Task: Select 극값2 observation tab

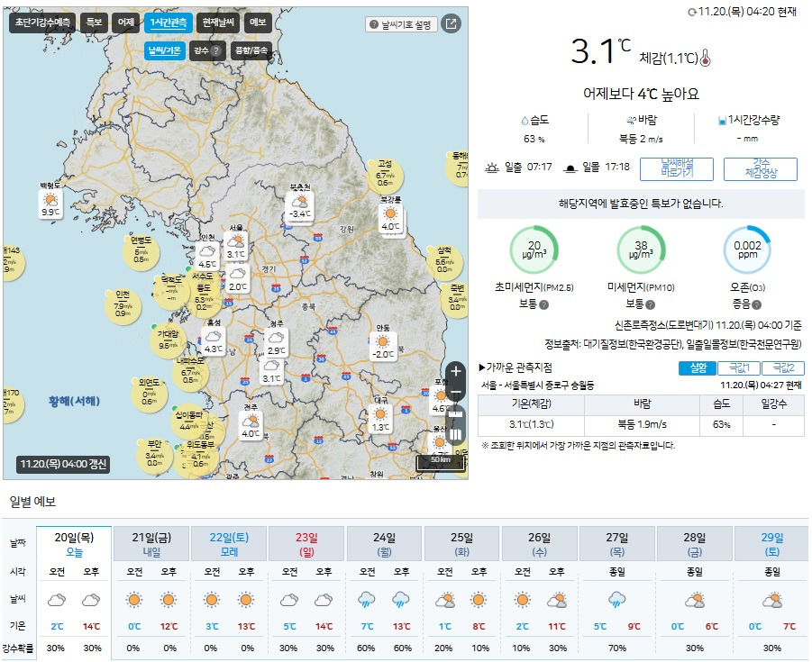Action: [783, 368]
